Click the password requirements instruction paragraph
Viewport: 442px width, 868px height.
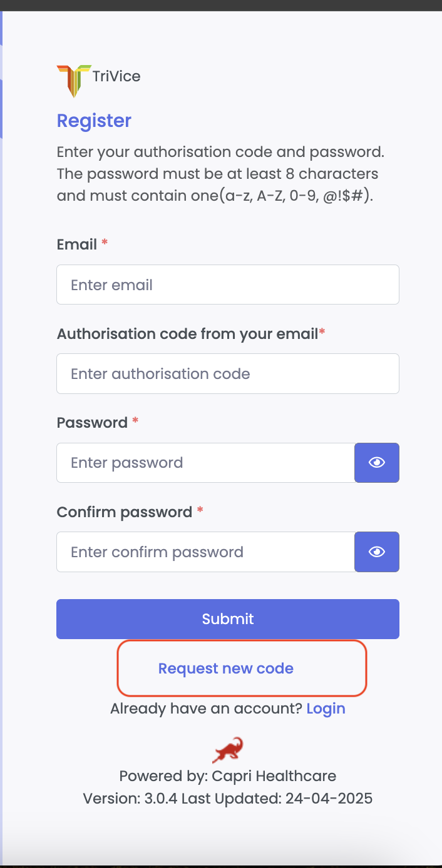220,174
